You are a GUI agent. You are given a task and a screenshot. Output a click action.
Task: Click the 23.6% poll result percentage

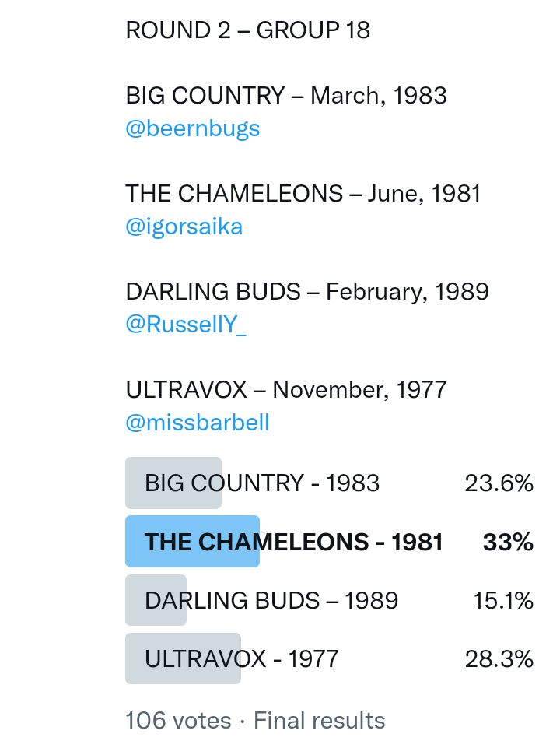pos(499,483)
